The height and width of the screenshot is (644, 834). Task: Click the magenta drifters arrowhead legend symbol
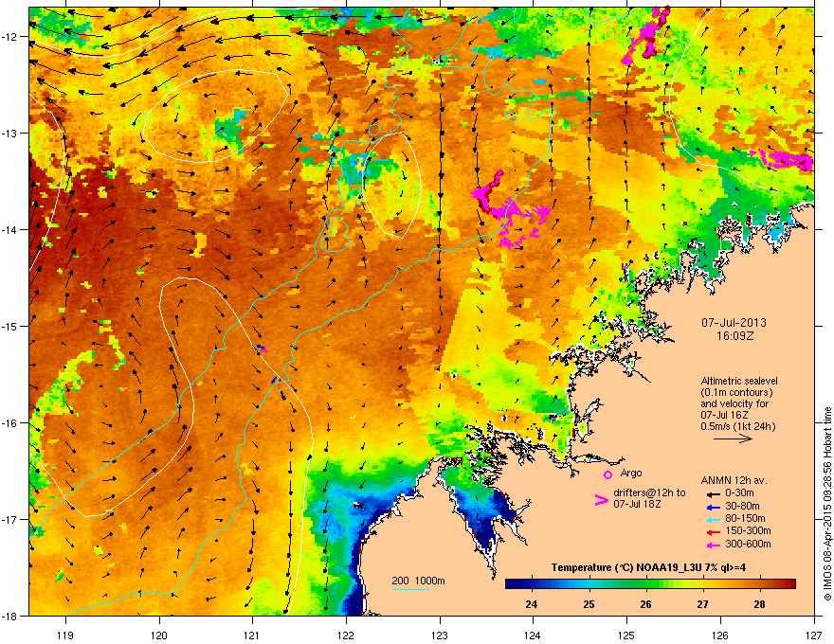(x=601, y=500)
